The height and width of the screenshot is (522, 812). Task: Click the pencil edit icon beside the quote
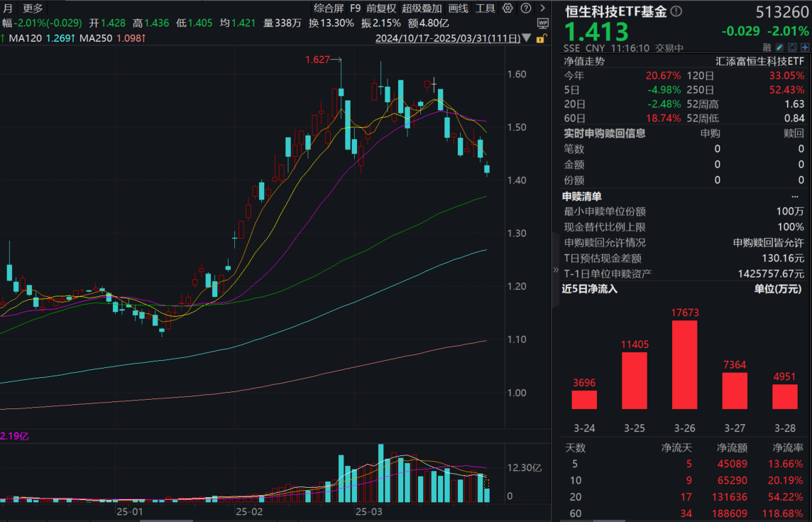(x=779, y=47)
